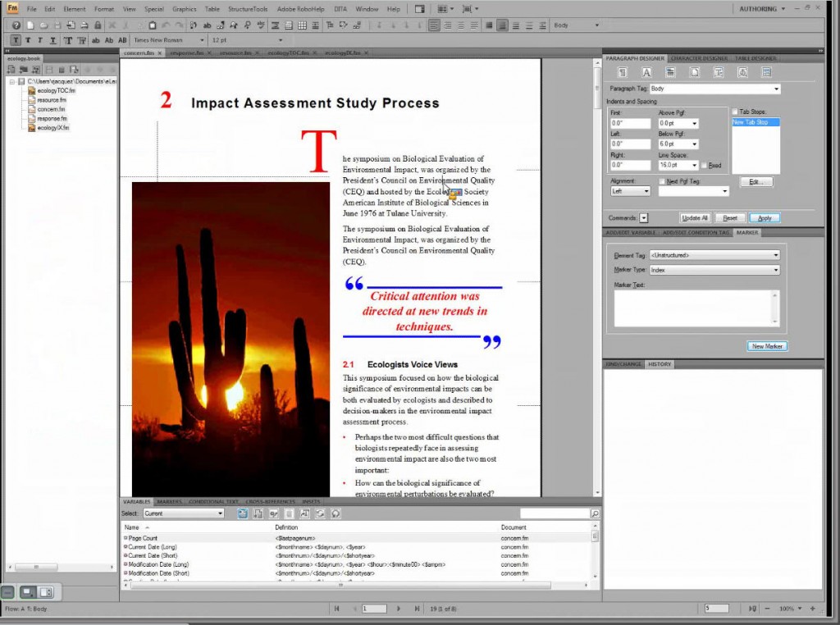Open Table Cell icon in Paragraph Designer
840x625 pixels.
(766, 72)
